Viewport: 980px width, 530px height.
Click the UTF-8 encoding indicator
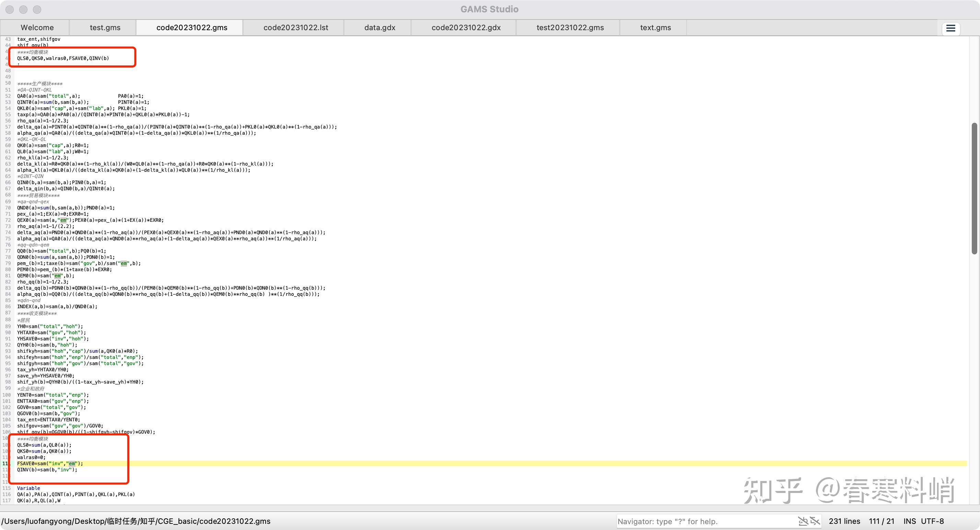click(x=932, y=521)
